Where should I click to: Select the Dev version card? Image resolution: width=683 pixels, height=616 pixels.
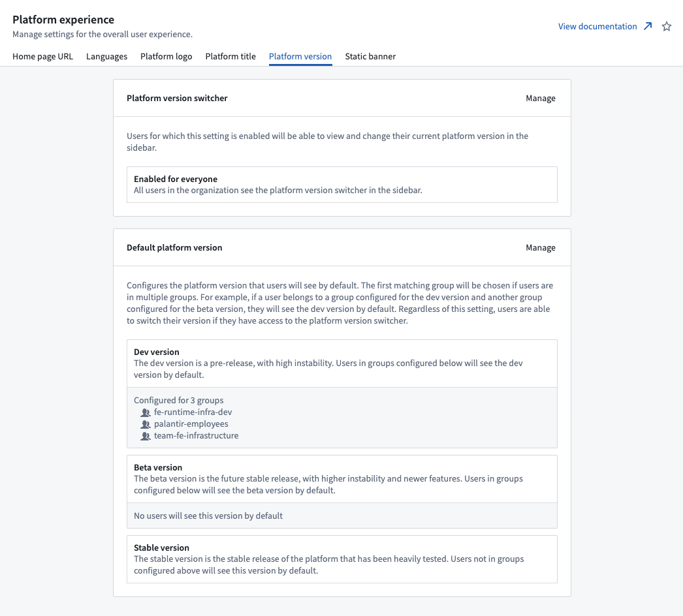tap(341, 363)
